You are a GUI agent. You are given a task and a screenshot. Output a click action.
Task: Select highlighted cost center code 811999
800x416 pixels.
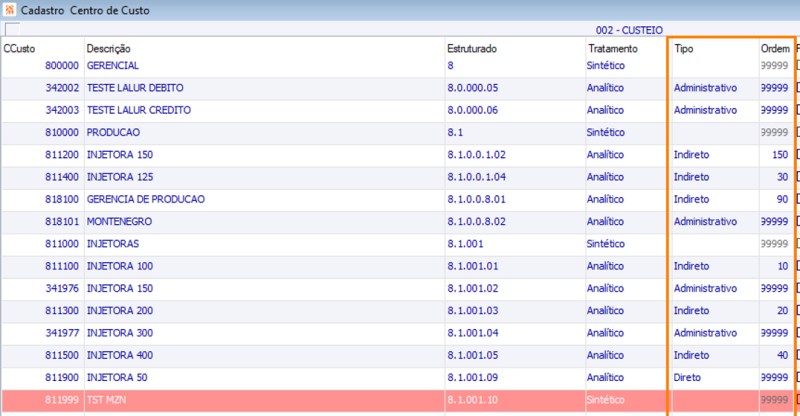[62, 400]
